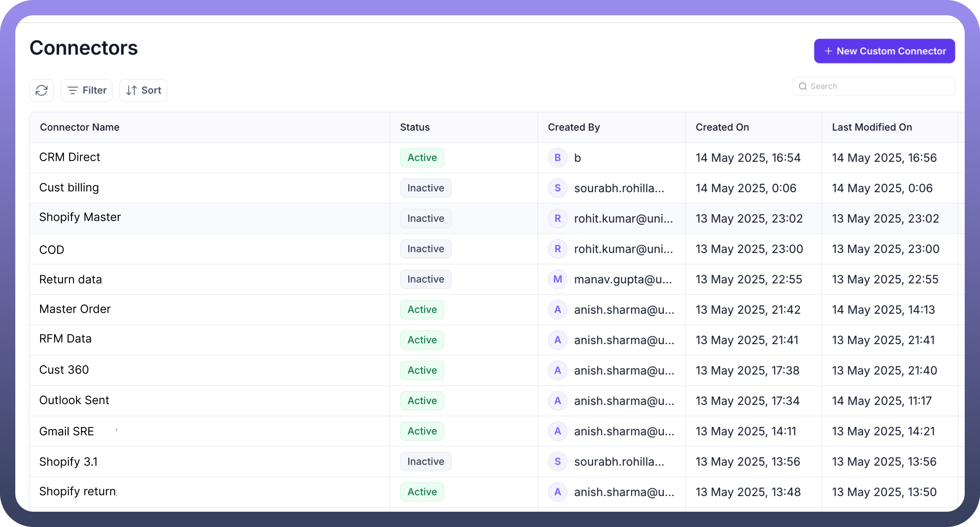
Task: Click the S avatar in Cust billing row
Action: (558, 188)
